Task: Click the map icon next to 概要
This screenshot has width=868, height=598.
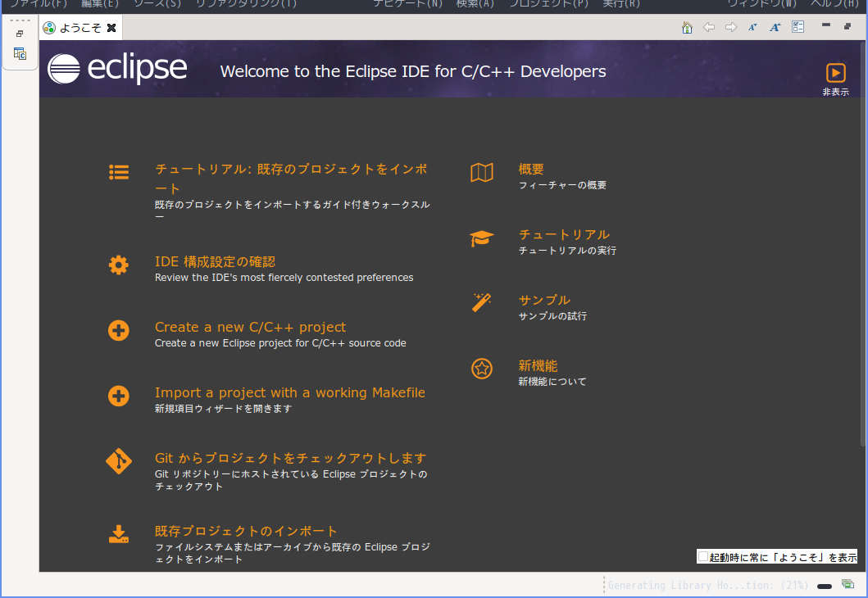Action: [482, 173]
